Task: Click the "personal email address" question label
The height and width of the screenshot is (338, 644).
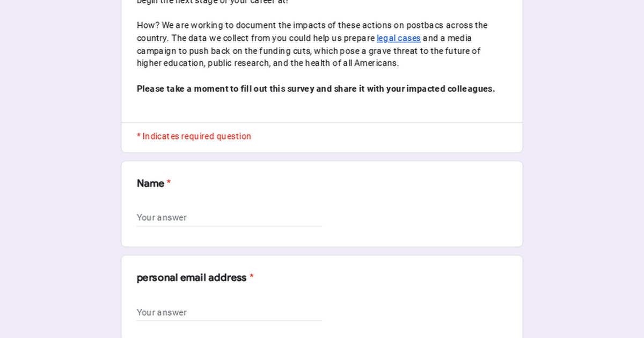Action: click(x=191, y=278)
